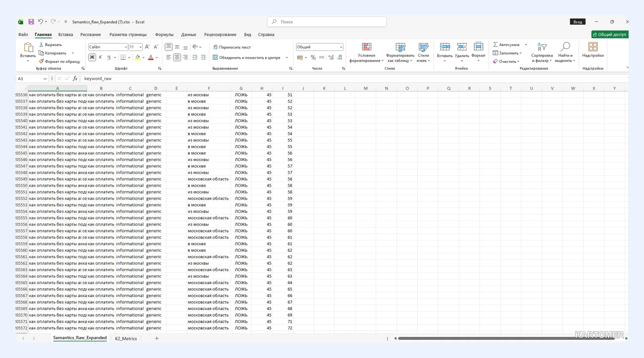Open the AutoSum (Автосумма) dropdown arrow
644x358 pixels.
pyautogui.click(x=526, y=44)
